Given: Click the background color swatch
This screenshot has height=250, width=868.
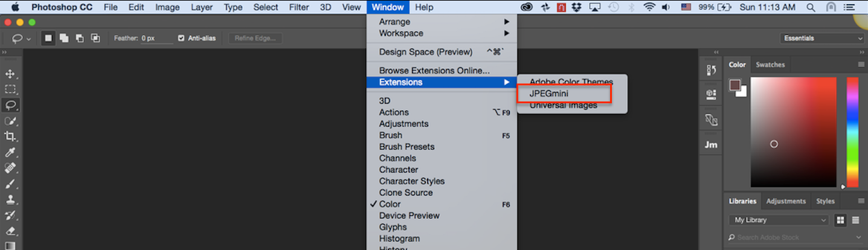Looking at the screenshot, I should 743,92.
